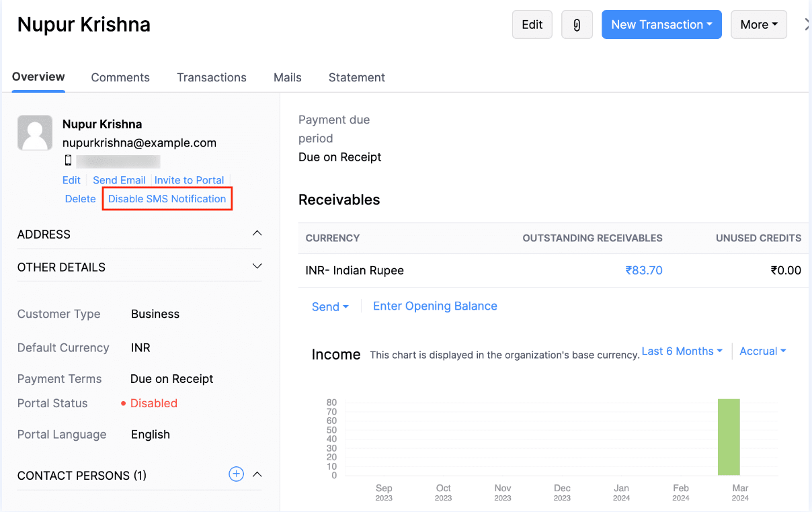Collapse the ADDRESS section

256,233
